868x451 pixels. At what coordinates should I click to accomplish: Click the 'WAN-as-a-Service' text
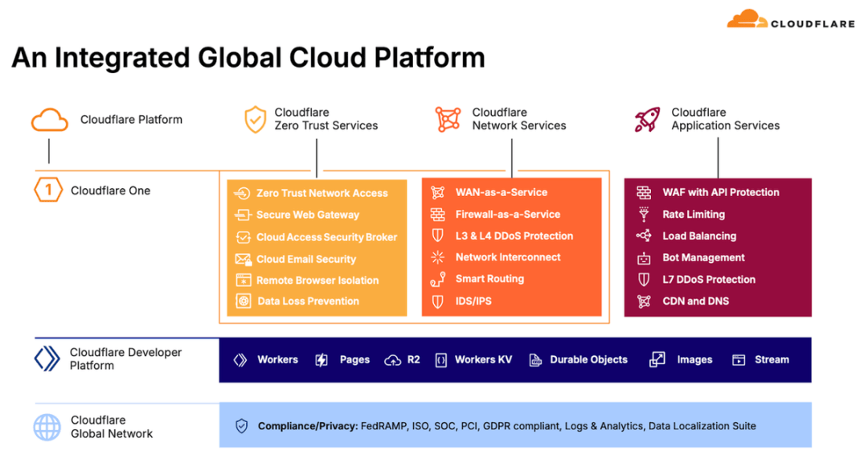502,192
